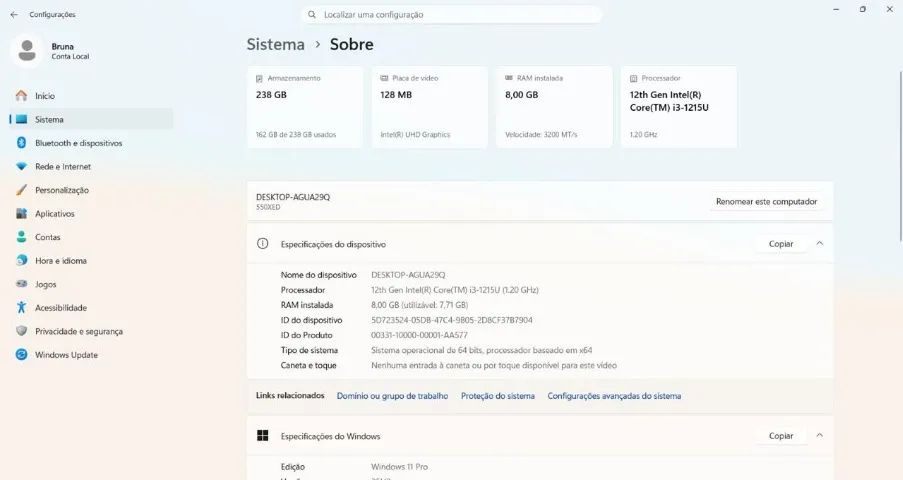
Task: Click DESKTOP-AGUA29Q beside Nome do dispositivo
Action: click(408, 275)
